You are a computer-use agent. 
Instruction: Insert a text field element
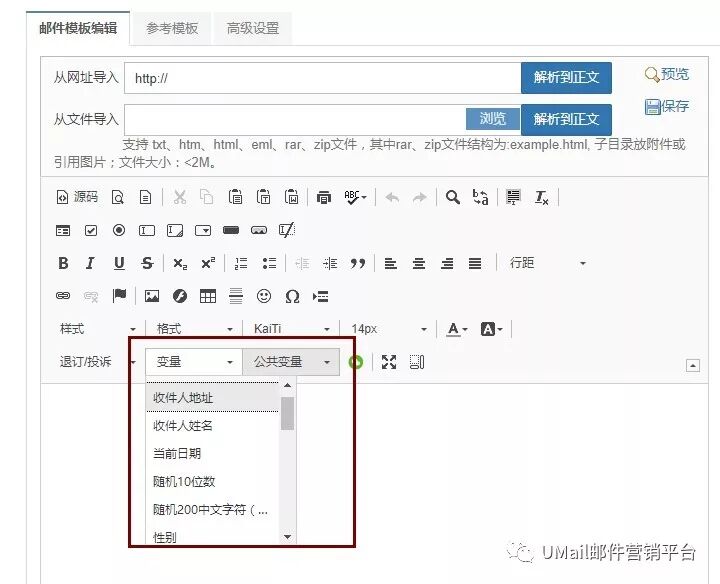tap(147, 230)
